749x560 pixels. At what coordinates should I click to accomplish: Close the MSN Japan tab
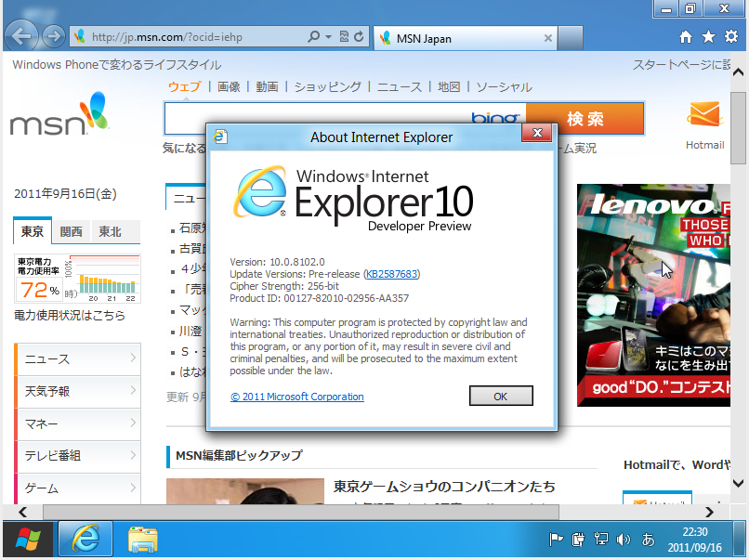point(548,38)
